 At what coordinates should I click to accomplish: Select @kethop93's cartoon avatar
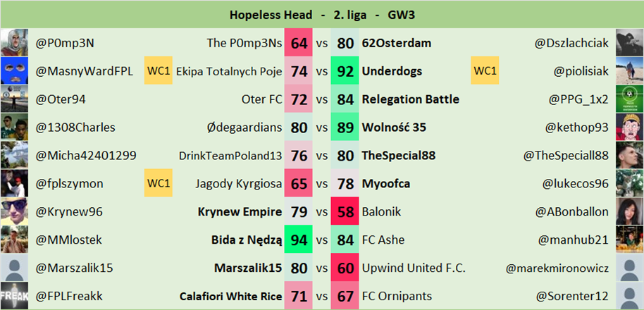point(629,128)
